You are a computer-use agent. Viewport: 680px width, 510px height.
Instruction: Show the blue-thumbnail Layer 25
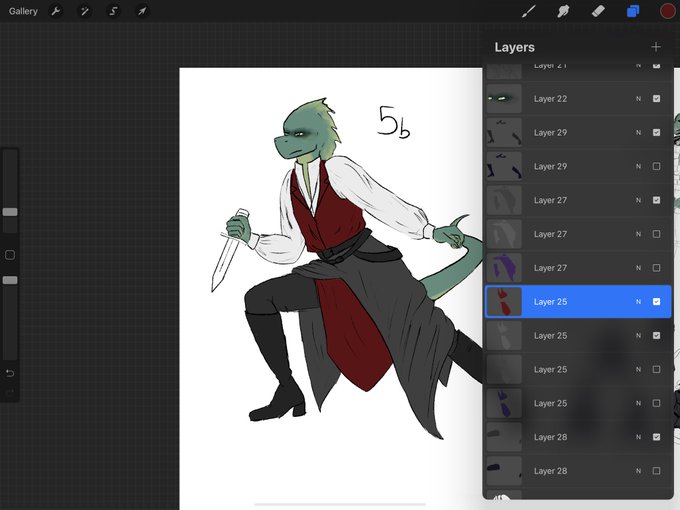pyautogui.click(x=657, y=403)
